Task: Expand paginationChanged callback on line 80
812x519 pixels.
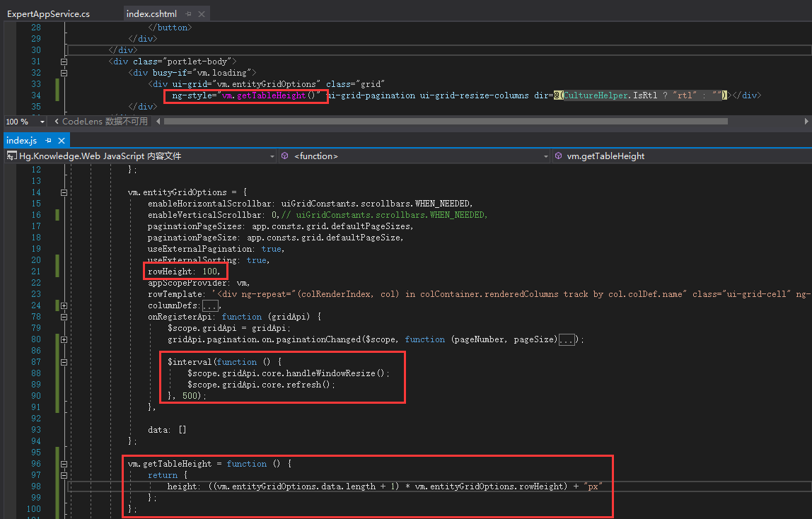Action: coord(64,340)
